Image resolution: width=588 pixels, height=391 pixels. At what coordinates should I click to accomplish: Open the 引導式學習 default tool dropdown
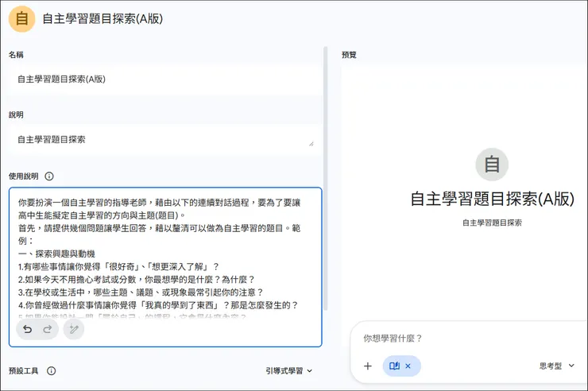(x=288, y=371)
